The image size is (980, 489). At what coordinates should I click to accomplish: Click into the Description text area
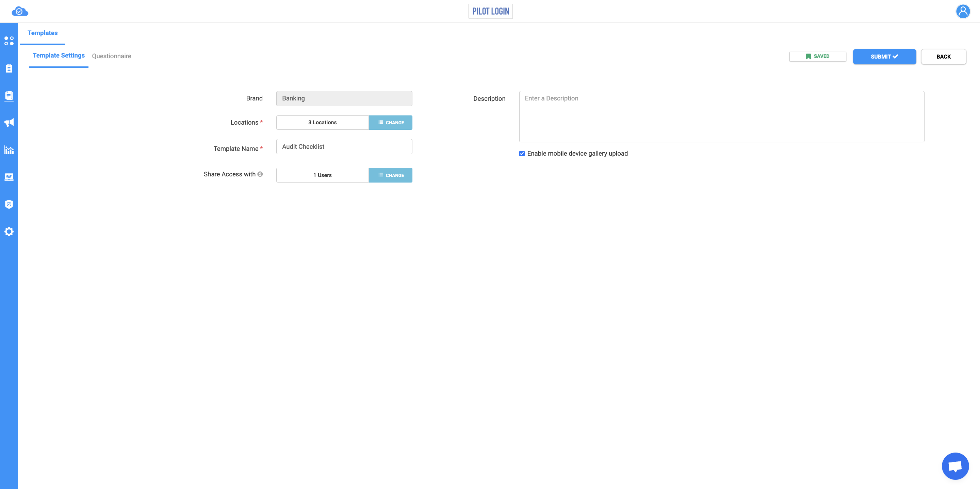pos(721,116)
